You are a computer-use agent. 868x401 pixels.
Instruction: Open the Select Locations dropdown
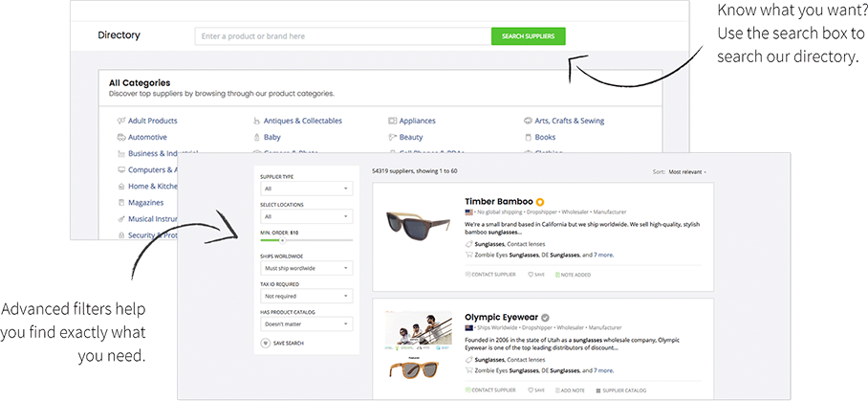[x=307, y=216]
